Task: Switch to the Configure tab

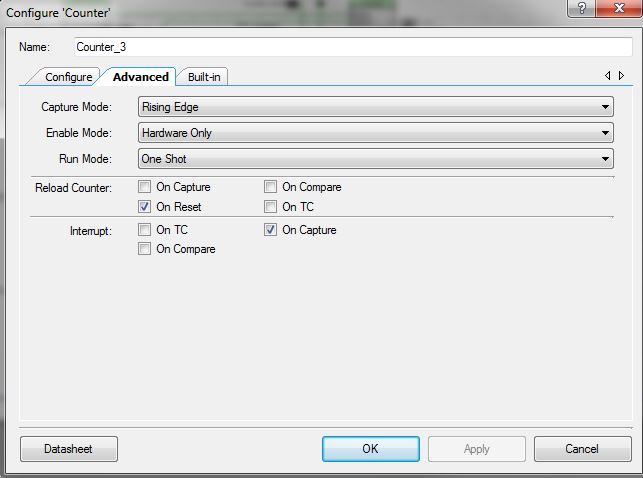Action: 68,77
